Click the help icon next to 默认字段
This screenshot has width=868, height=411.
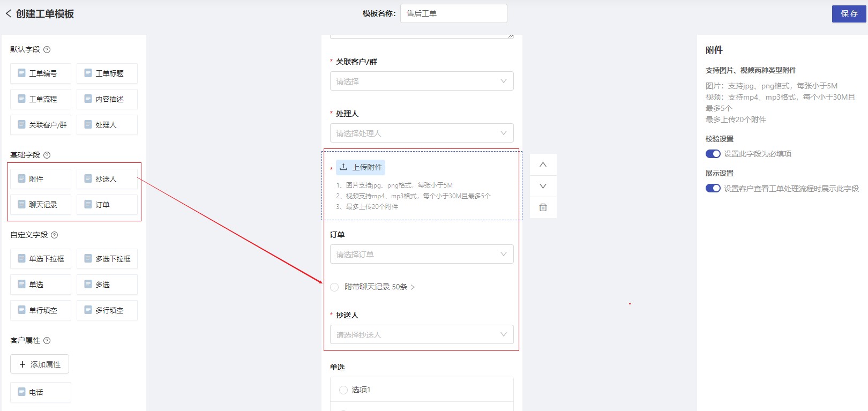[47, 49]
